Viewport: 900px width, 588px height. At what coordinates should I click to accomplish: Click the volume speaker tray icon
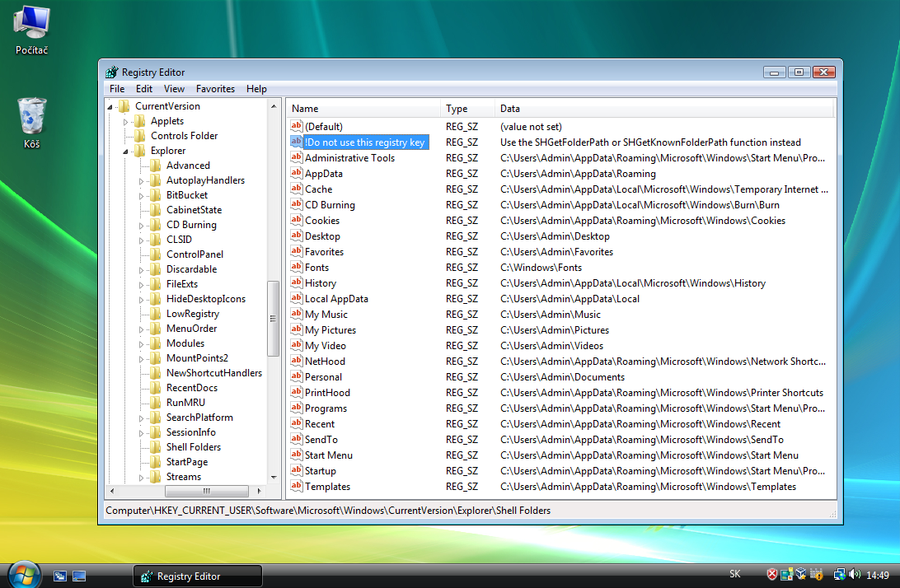tap(852, 575)
